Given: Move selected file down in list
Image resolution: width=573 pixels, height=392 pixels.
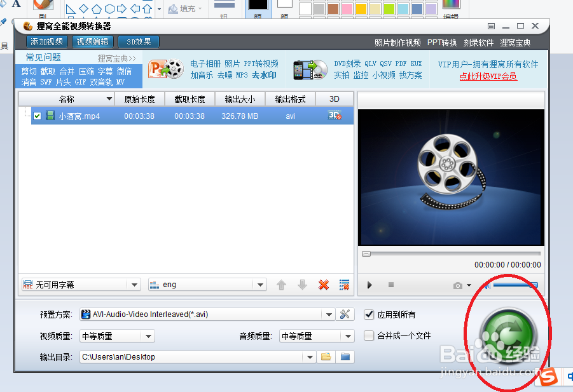Looking at the screenshot, I should pyautogui.click(x=302, y=285).
